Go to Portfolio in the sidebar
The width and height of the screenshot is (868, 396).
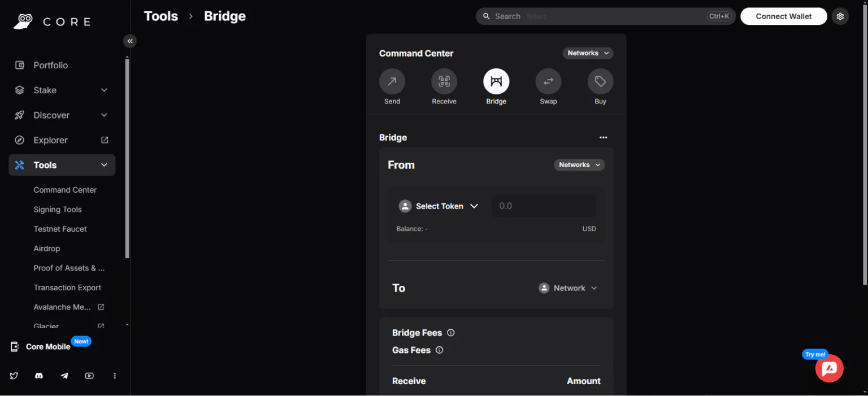(50, 66)
